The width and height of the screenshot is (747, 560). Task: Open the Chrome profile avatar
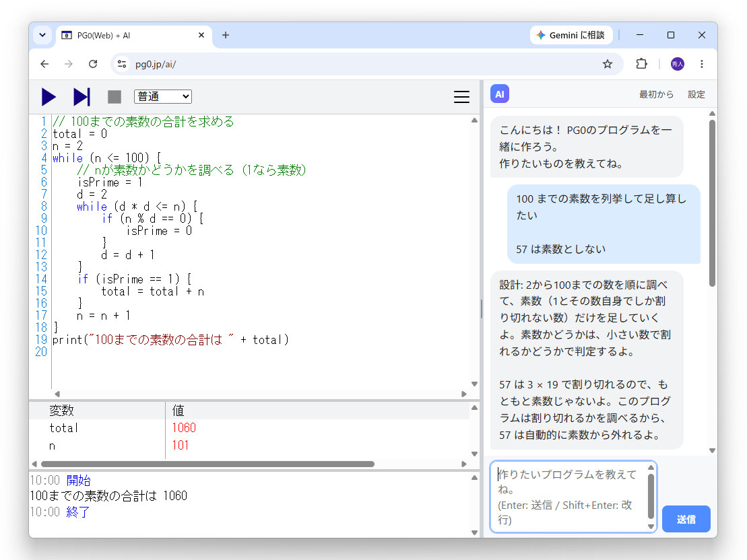click(x=678, y=64)
